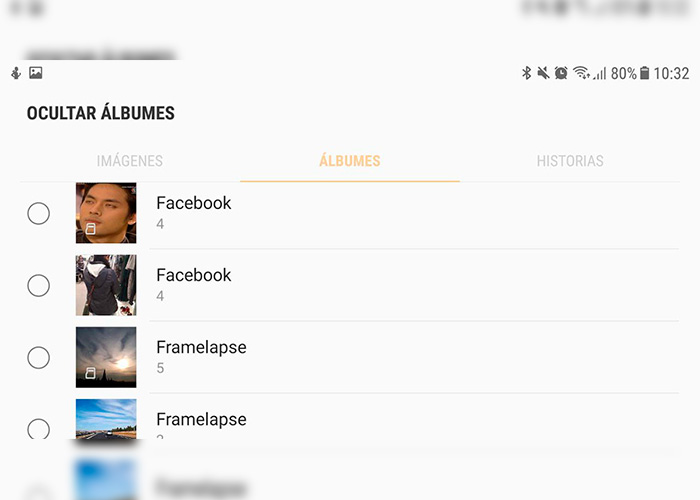The height and width of the screenshot is (500, 700).
Task: Tap the picture notification icon
Action: pos(36,73)
